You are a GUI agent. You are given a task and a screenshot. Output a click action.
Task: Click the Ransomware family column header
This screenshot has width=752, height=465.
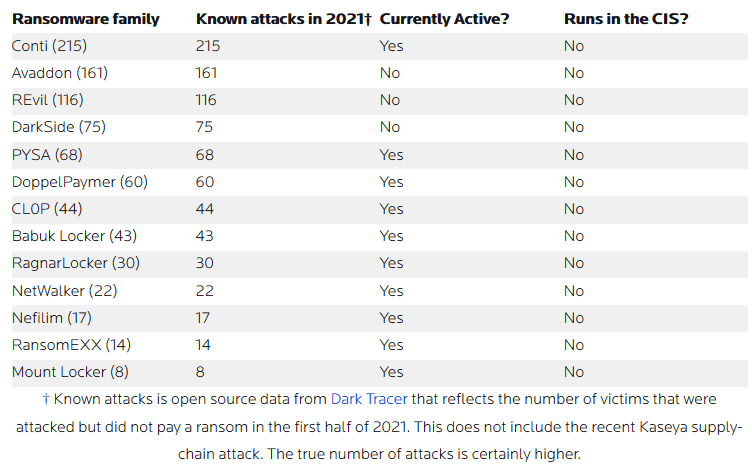[x=85, y=19]
